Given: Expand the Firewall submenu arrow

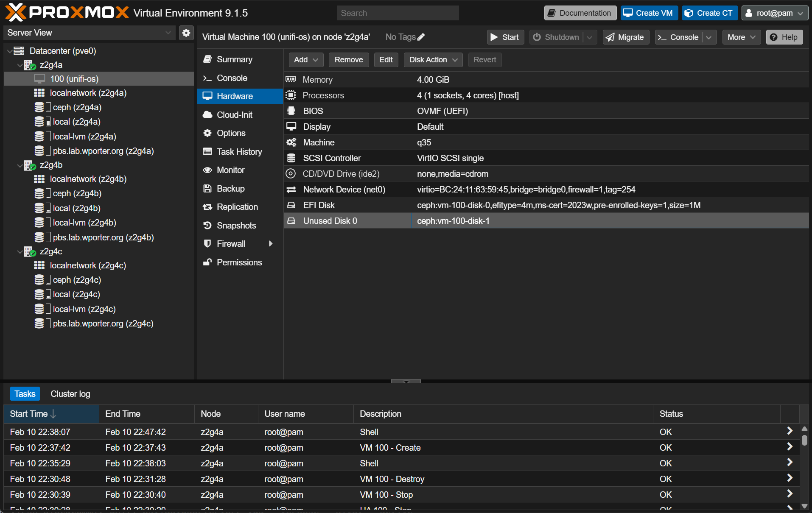Looking at the screenshot, I should click(x=271, y=244).
